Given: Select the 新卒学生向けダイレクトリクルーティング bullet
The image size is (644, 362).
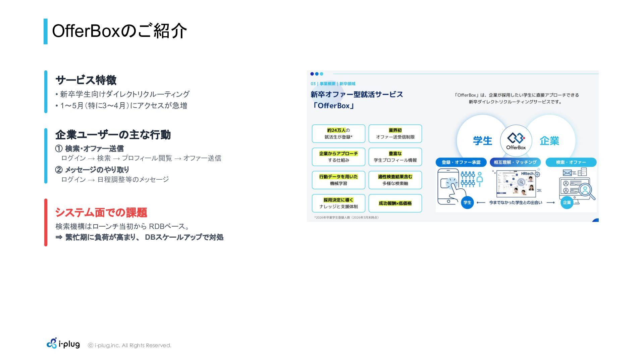Looking at the screenshot, I should pyautogui.click(x=122, y=94).
